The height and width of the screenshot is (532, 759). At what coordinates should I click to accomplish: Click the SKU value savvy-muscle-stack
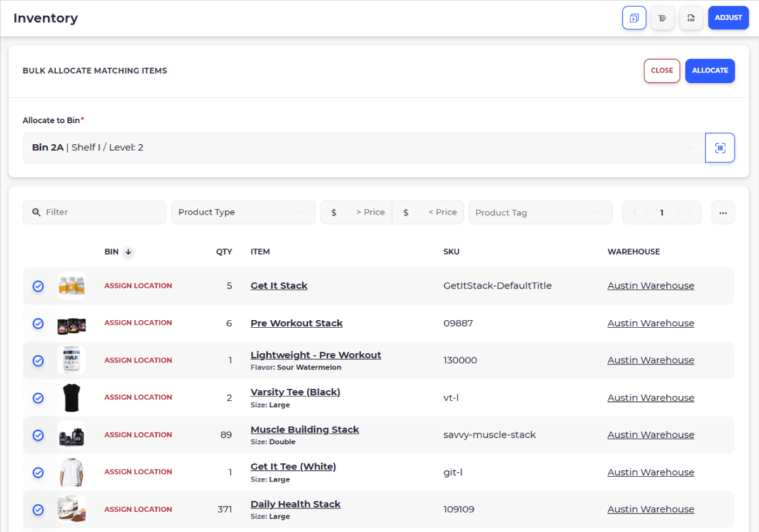[489, 435]
